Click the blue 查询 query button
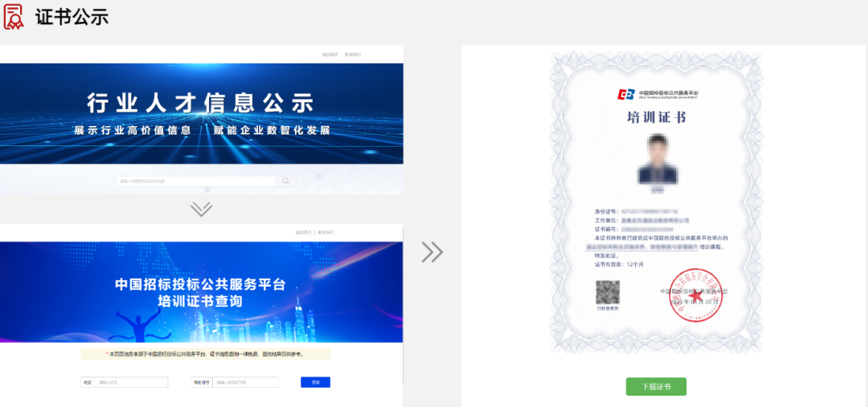The width and height of the screenshot is (868, 407). 316,382
